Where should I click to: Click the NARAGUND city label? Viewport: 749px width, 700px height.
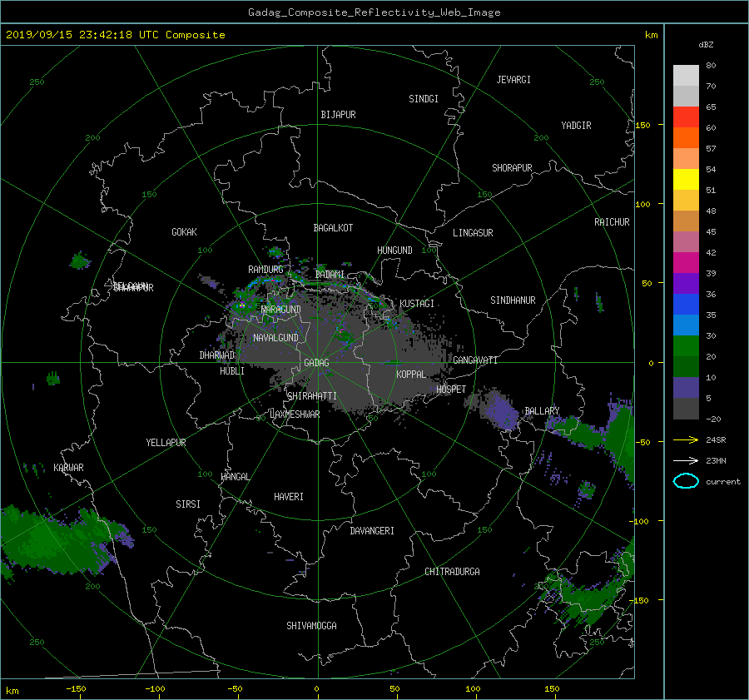pos(281,310)
